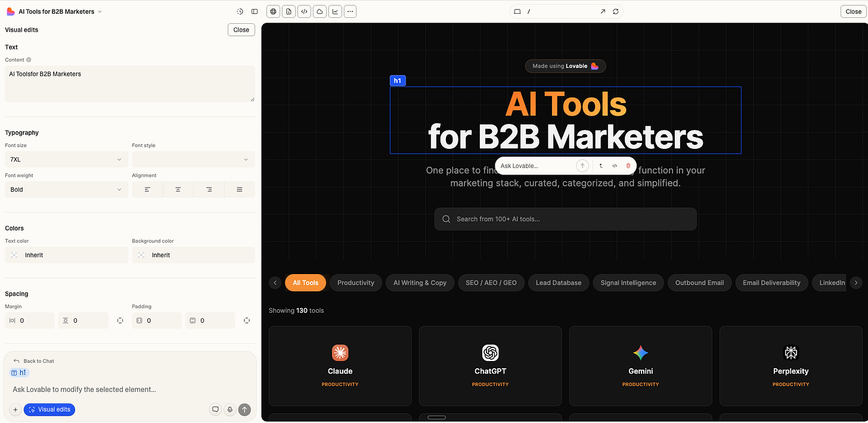Submit floating Ask Lovable prompt arrow
The image size is (868, 423).
click(582, 166)
